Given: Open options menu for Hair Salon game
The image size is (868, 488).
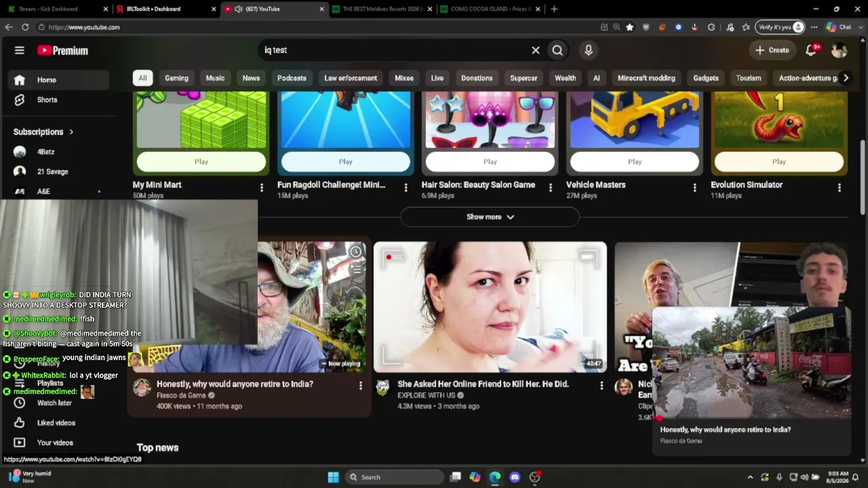Looking at the screenshot, I should point(551,188).
